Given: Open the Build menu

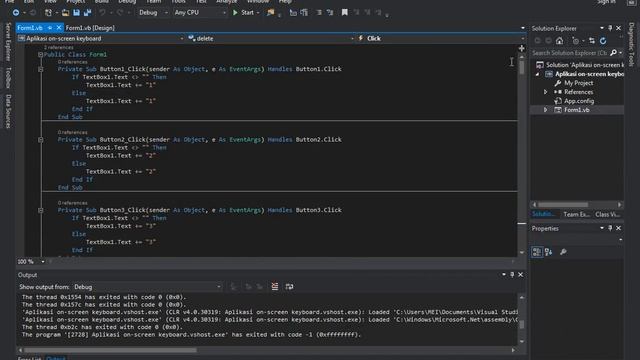Looking at the screenshot, I should click(102, 2).
